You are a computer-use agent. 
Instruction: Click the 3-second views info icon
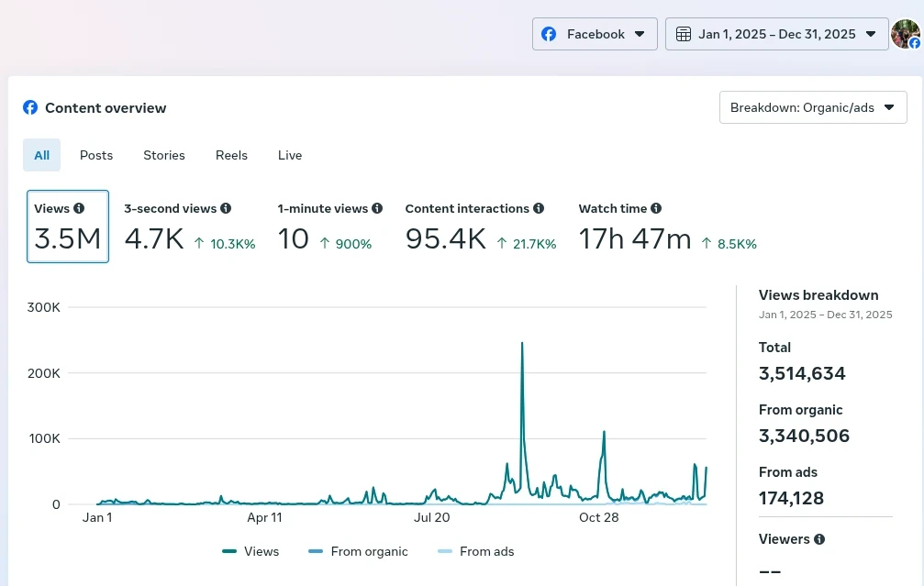pos(226,209)
